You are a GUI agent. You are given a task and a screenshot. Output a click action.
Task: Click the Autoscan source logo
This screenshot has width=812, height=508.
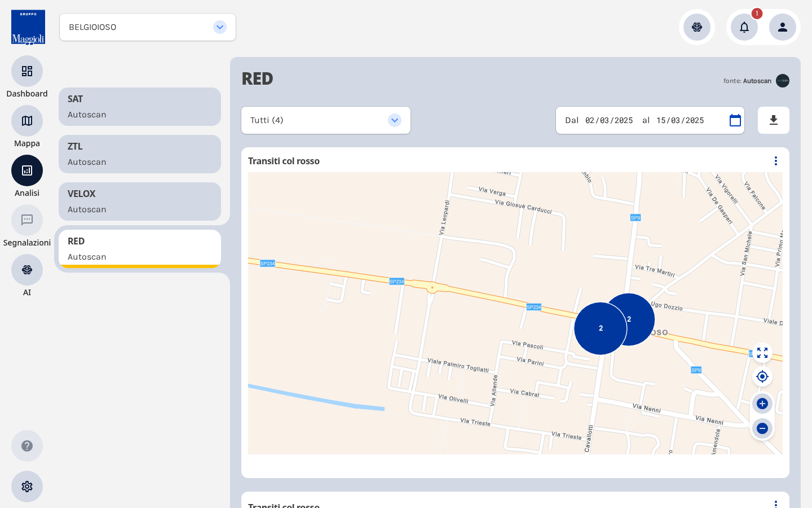pos(783,81)
